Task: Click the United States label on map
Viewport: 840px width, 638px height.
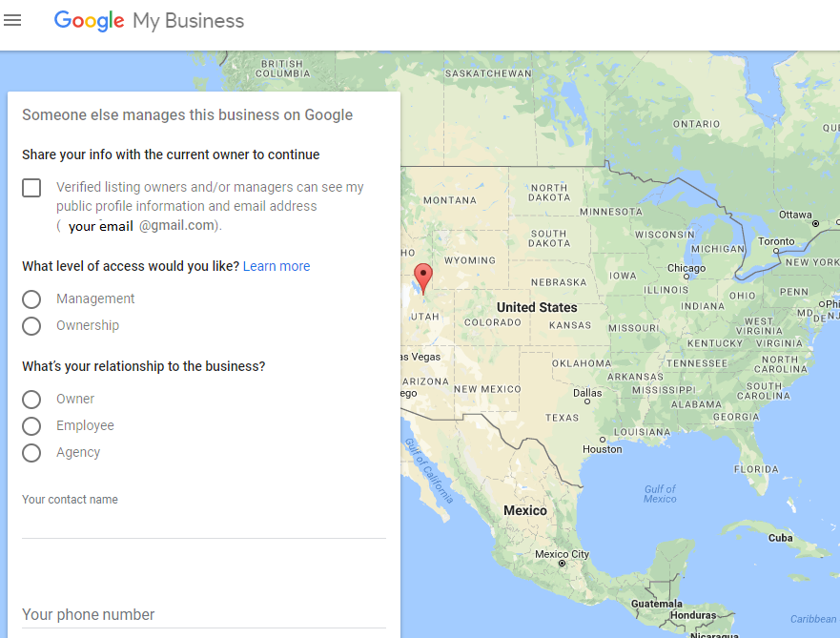Action: click(537, 307)
